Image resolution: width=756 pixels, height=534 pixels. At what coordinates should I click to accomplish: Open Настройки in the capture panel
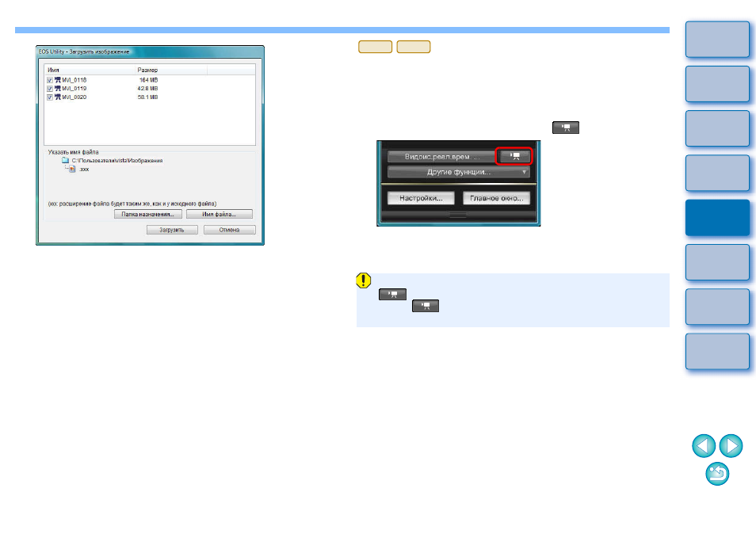421,198
